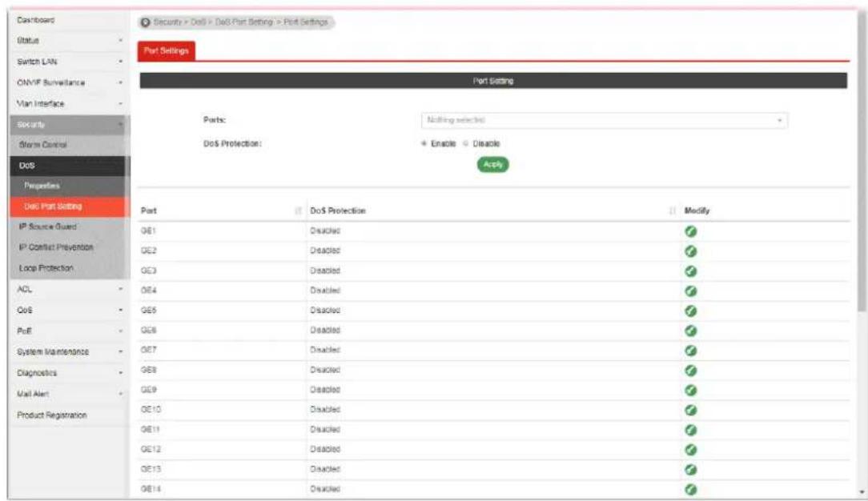The width and height of the screenshot is (868, 501).
Task: Click the modify icon for GE1
Action: pyautogui.click(x=690, y=231)
